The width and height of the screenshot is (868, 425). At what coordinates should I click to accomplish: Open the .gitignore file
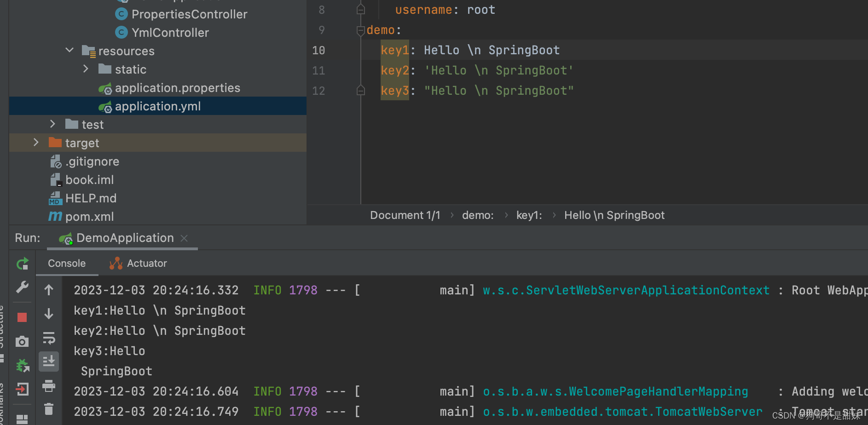tap(92, 161)
